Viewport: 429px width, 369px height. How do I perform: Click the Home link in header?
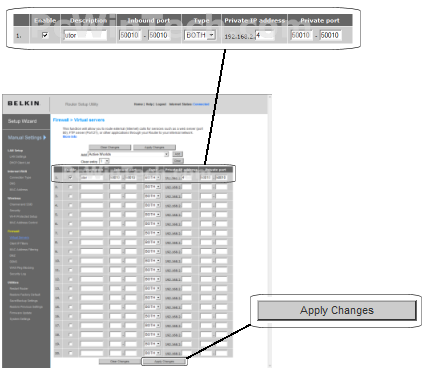pos(138,104)
